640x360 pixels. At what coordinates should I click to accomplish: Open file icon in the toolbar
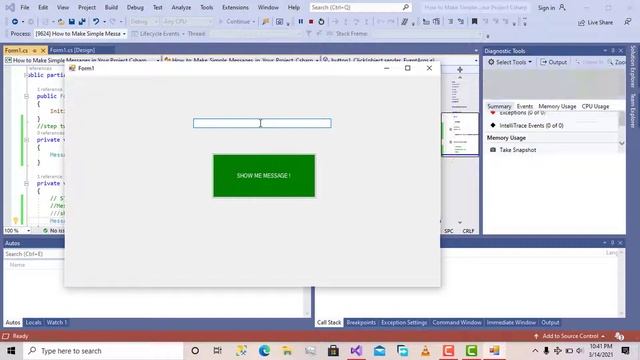pyautogui.click(x=61, y=21)
